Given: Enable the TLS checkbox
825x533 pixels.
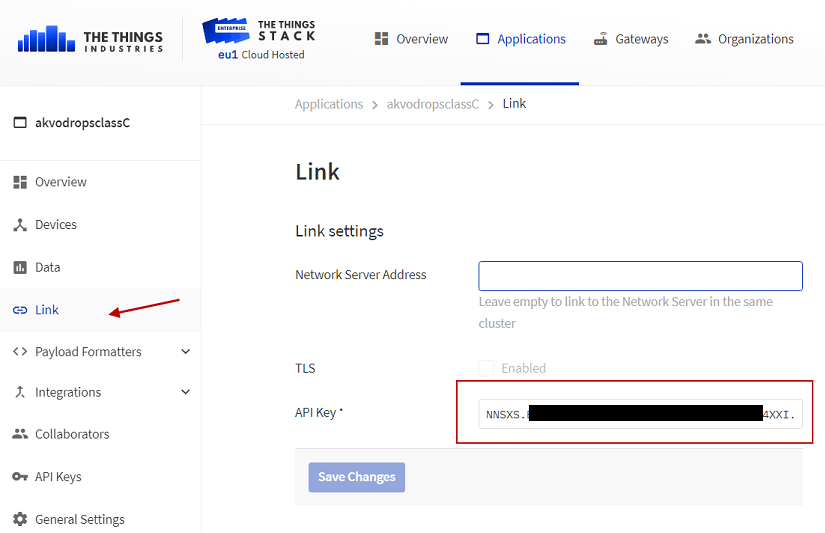Looking at the screenshot, I should tap(486, 368).
